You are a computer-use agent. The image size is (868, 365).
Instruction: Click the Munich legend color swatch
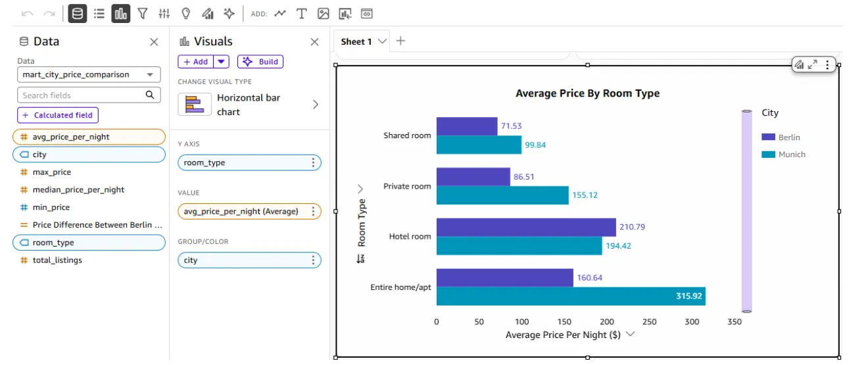coord(768,155)
